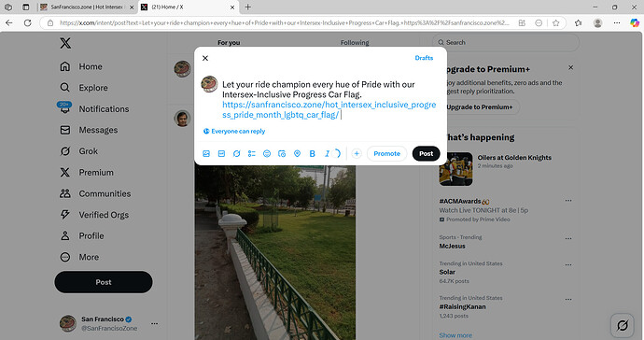Go back in browser
Image resolution: width=644 pixels, height=340 pixels.
[x=9, y=23]
